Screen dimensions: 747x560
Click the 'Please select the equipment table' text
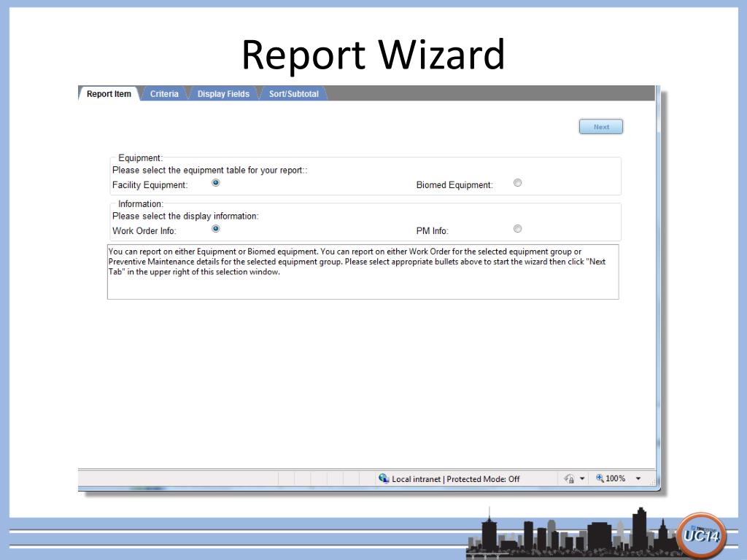coord(210,170)
